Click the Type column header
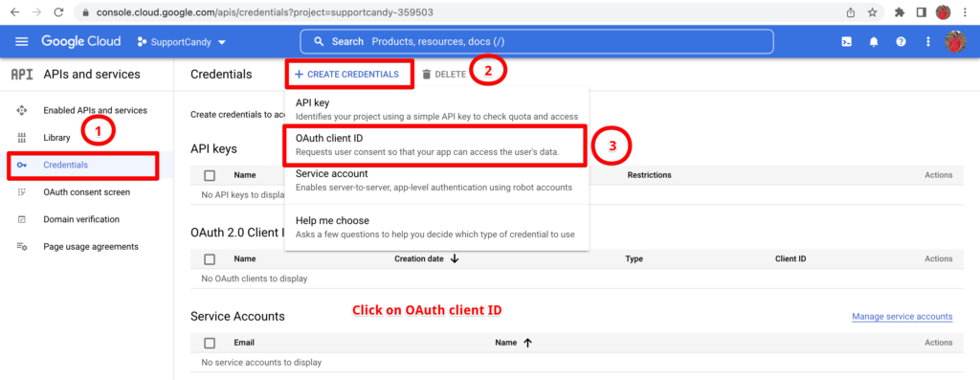The image size is (980, 380). [634, 258]
